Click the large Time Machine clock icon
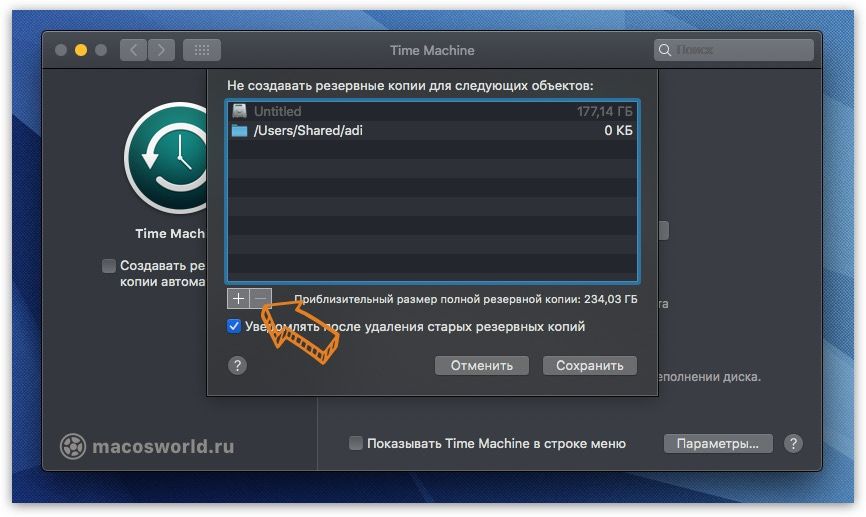 [166, 159]
